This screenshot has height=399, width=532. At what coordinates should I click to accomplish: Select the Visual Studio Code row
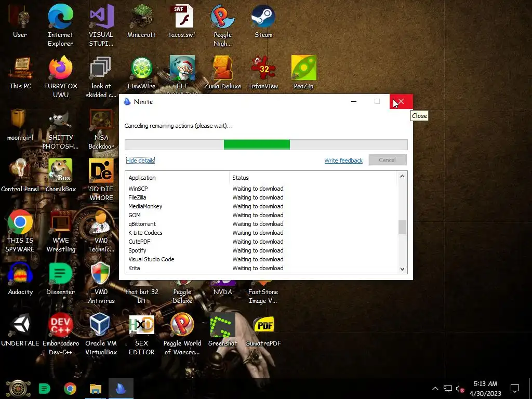[261, 259]
